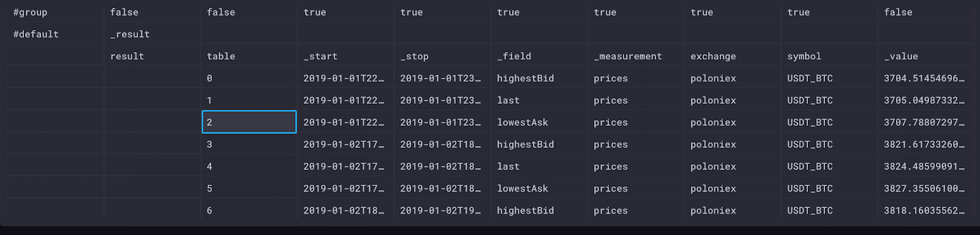Click the symbol column header
The width and height of the screenshot is (980, 235).
pos(830,56)
